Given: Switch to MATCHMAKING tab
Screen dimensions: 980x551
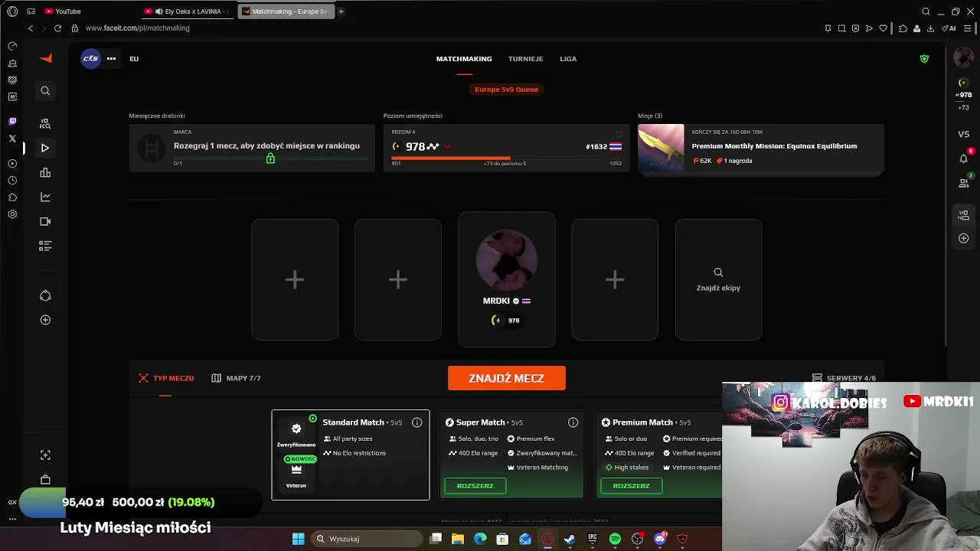Looking at the screenshot, I should (464, 59).
